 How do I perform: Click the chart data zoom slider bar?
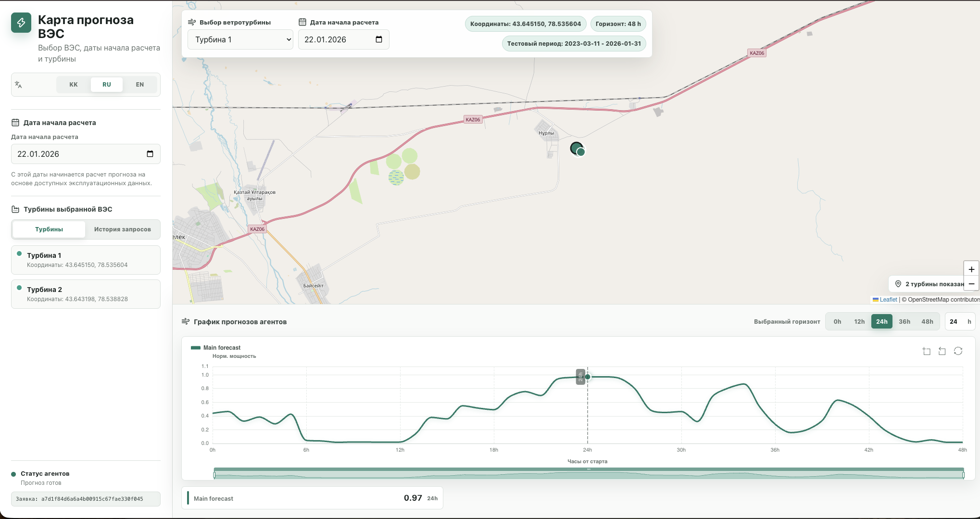pyautogui.click(x=589, y=474)
